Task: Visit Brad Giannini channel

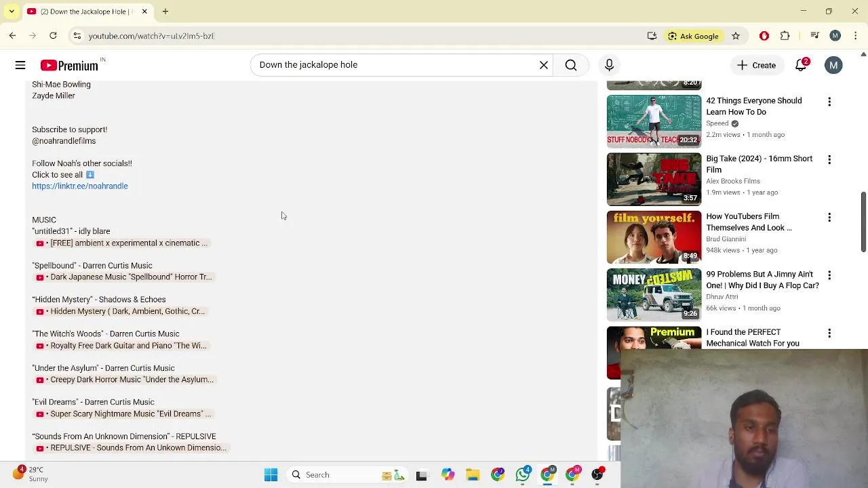Action: (726, 239)
